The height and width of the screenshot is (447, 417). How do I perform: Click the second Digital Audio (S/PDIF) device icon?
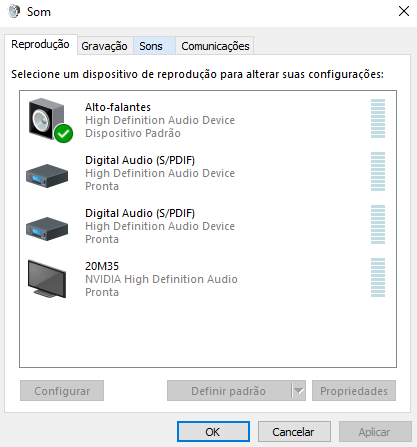[47, 229]
